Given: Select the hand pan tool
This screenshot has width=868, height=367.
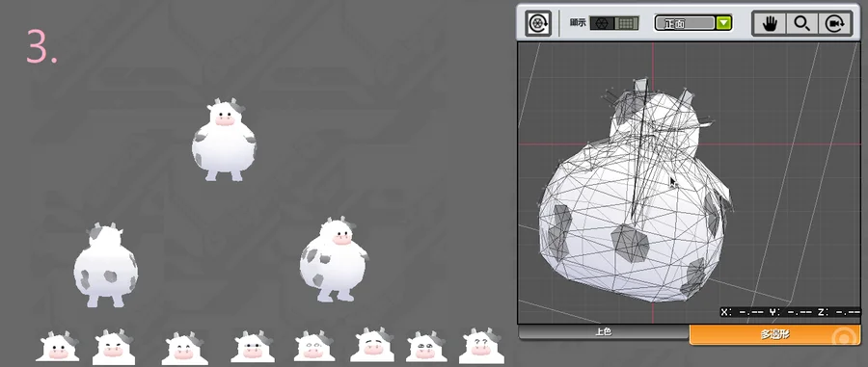Looking at the screenshot, I should [770, 23].
